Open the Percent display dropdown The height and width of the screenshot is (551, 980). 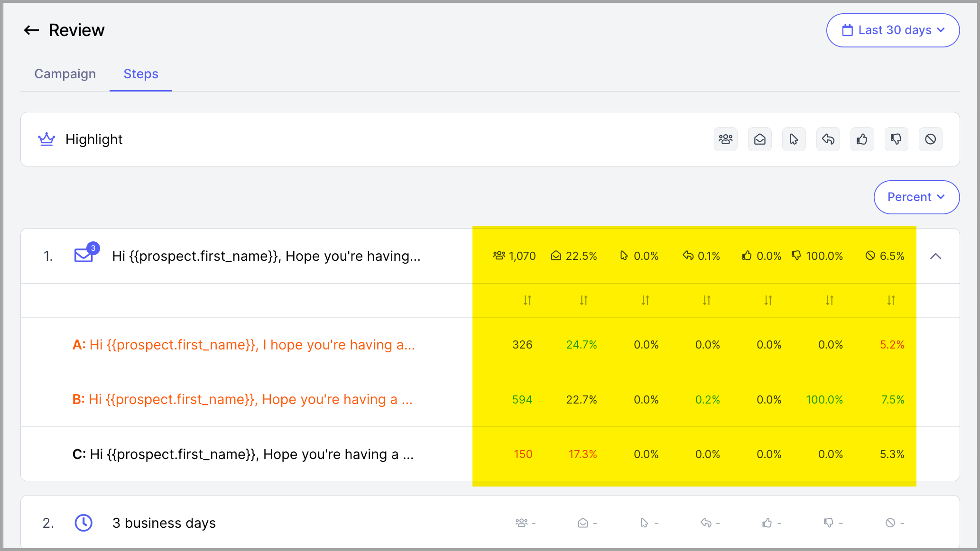click(x=916, y=197)
